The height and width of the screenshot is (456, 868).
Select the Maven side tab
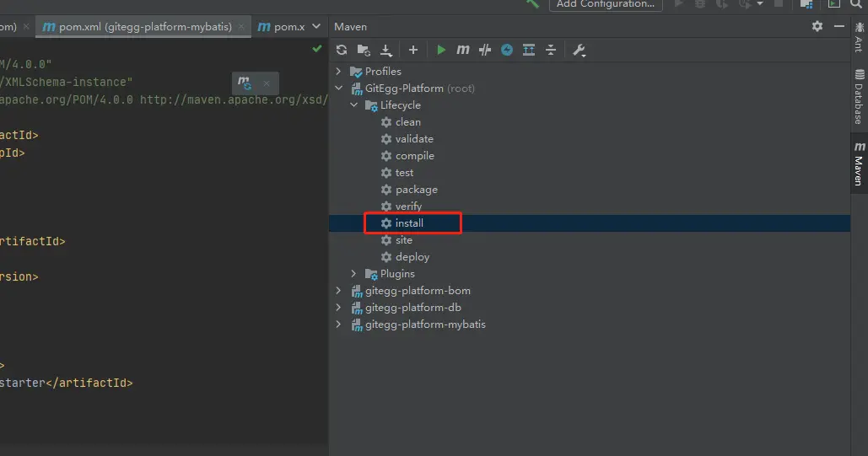pos(859,164)
